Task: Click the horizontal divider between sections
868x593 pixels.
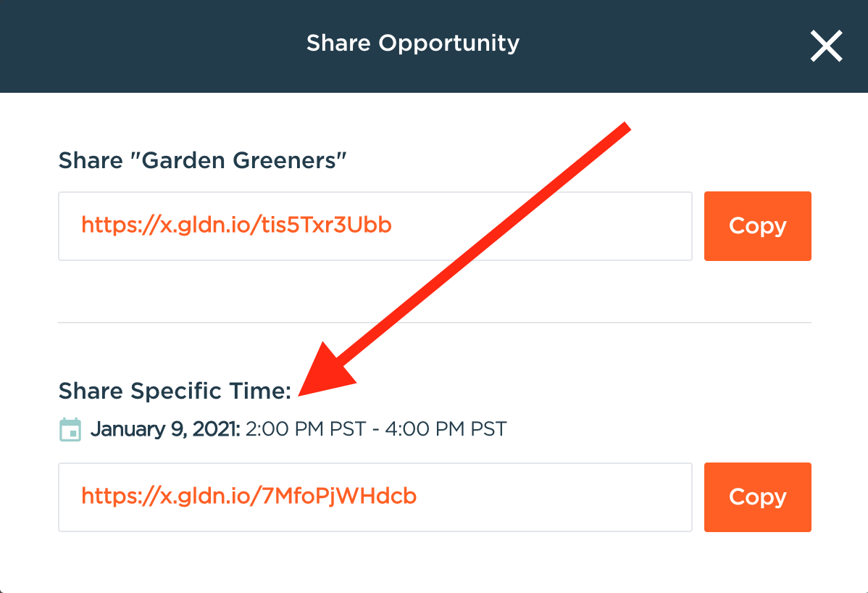Action: (435, 323)
